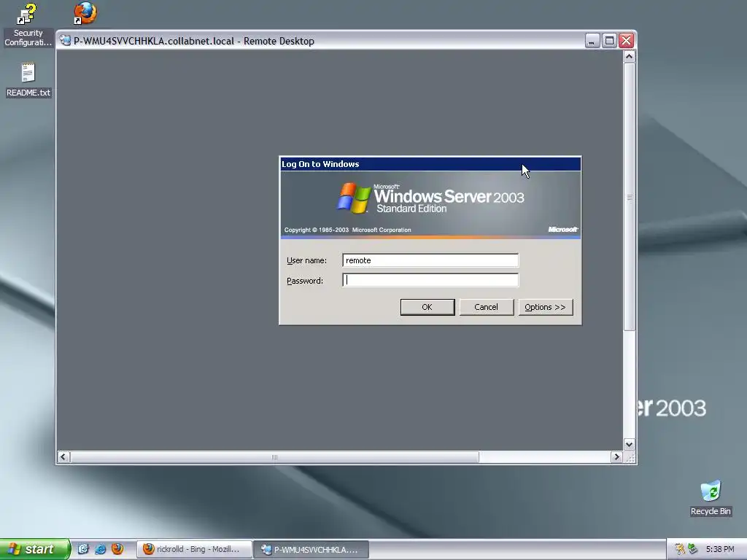
Task: Click the horizontal scrollbar right arrow
Action: 616,457
